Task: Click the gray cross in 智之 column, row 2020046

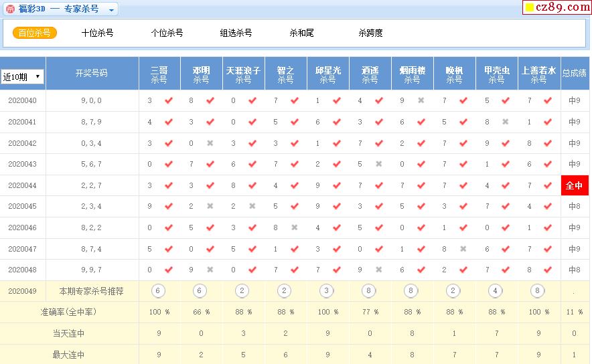Action: pos(295,227)
